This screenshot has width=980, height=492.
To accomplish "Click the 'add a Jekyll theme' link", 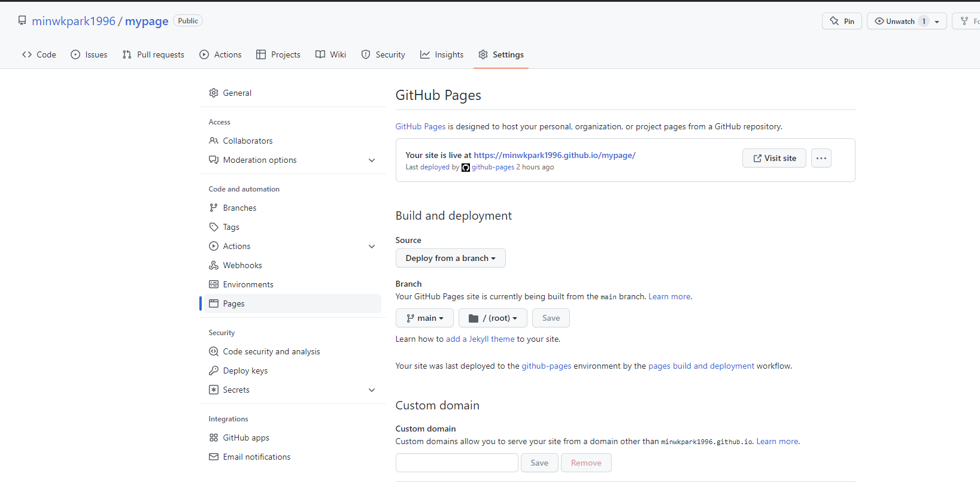I will coord(480,339).
